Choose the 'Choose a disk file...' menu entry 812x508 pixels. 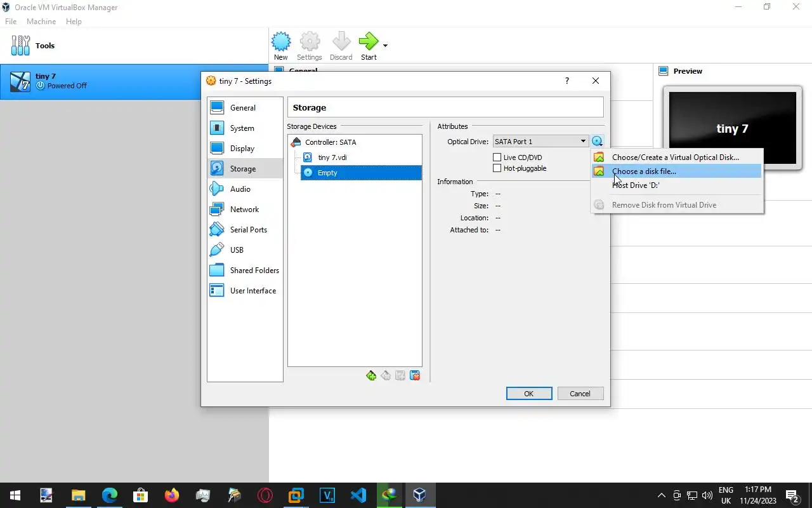[676, 171]
